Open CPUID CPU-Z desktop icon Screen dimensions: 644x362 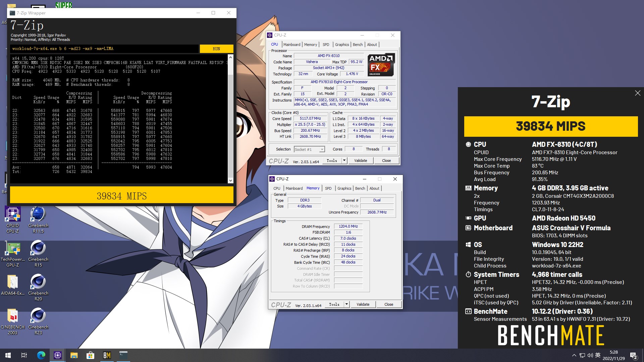pyautogui.click(x=12, y=220)
